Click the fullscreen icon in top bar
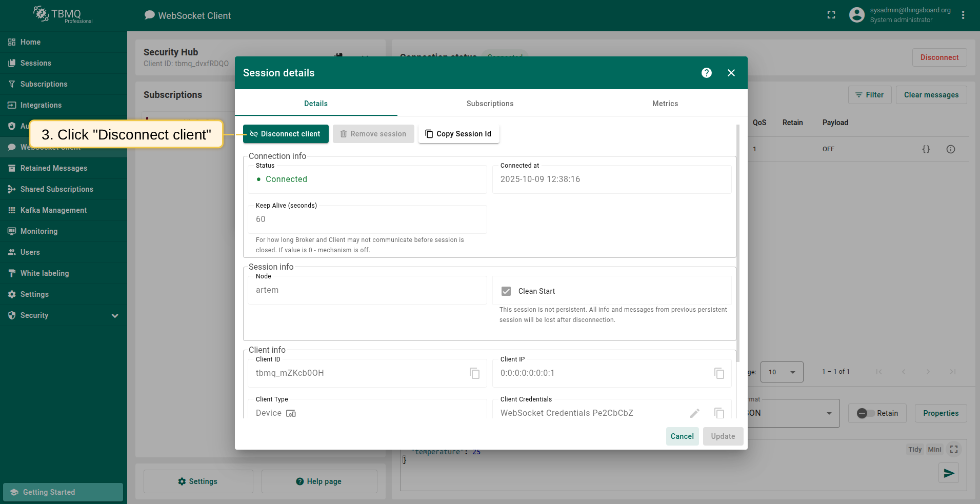 pos(831,15)
